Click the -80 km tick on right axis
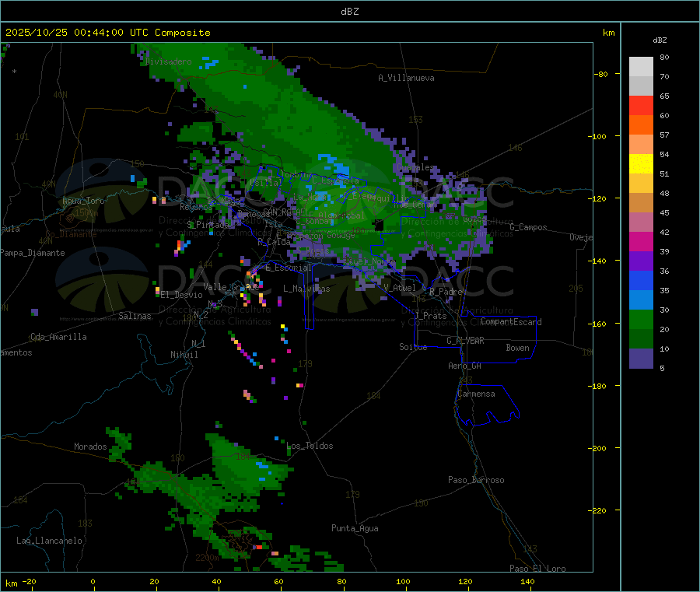 click(x=601, y=74)
